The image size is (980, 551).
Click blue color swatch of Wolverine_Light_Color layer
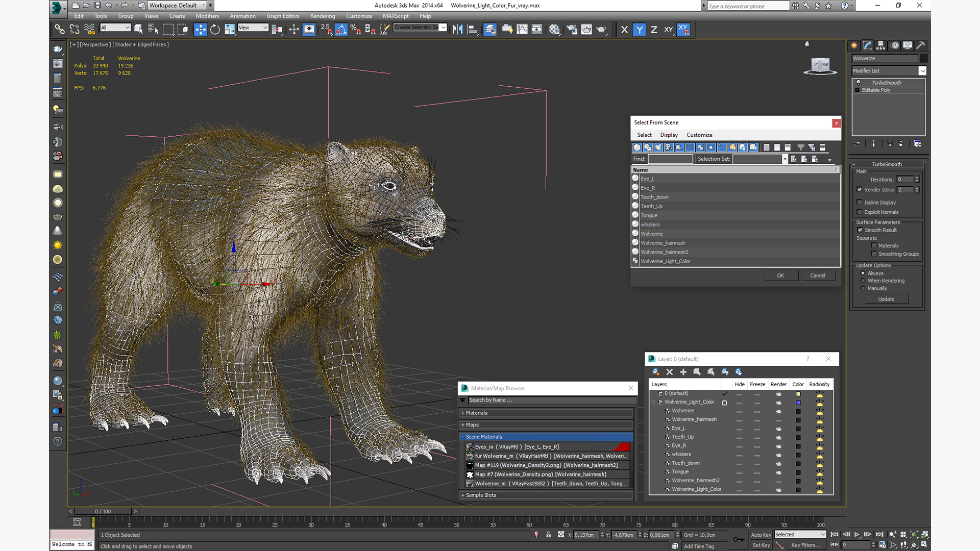click(798, 403)
